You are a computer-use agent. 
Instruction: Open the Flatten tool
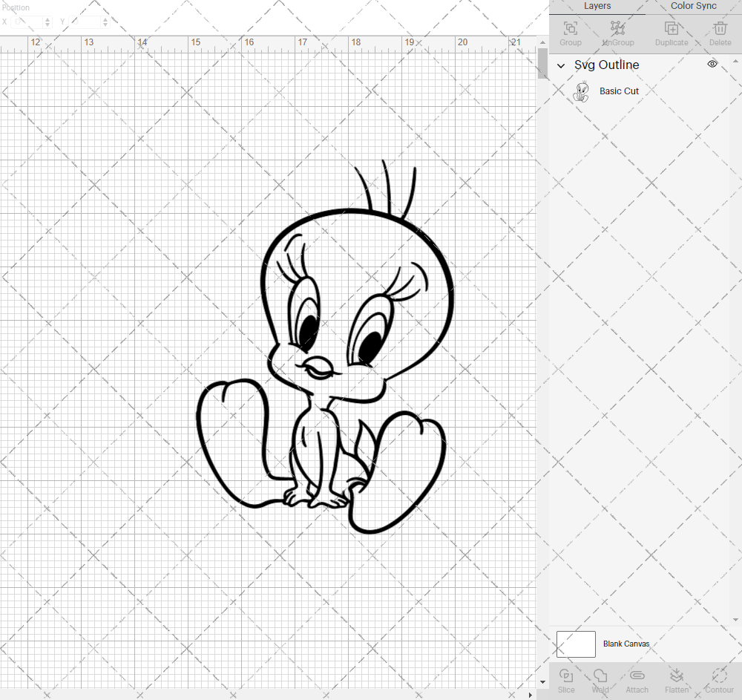click(x=677, y=679)
